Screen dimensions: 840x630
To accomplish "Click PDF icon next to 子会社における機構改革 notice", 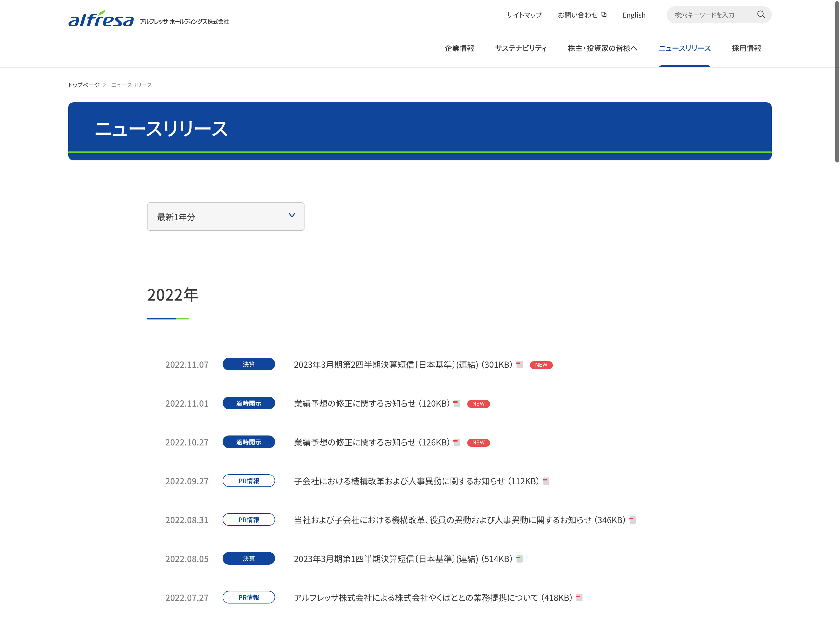I will click(546, 481).
